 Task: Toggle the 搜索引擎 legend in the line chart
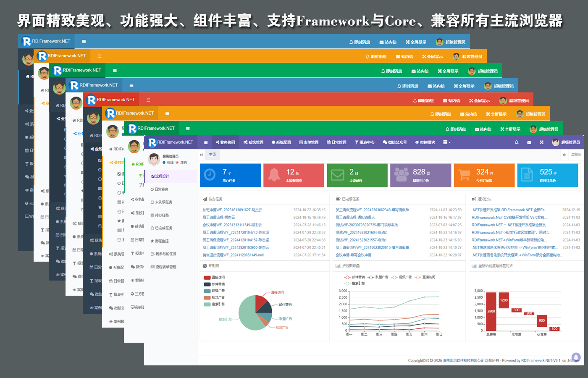point(355,283)
